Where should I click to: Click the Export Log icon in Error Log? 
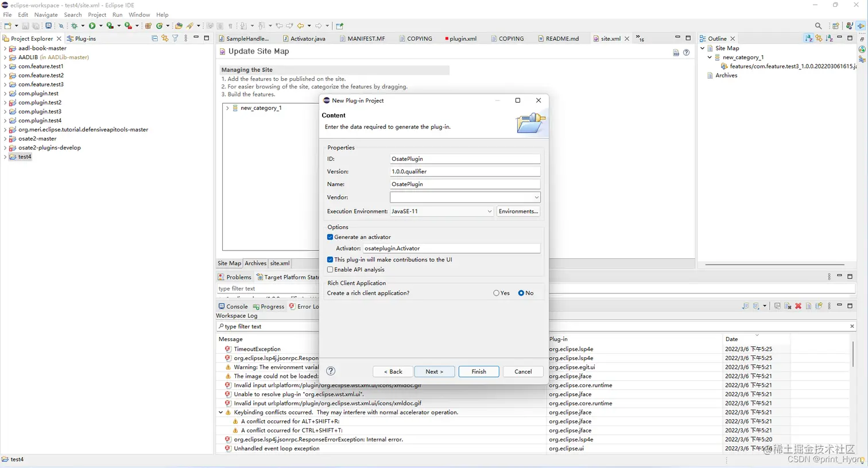(x=745, y=306)
